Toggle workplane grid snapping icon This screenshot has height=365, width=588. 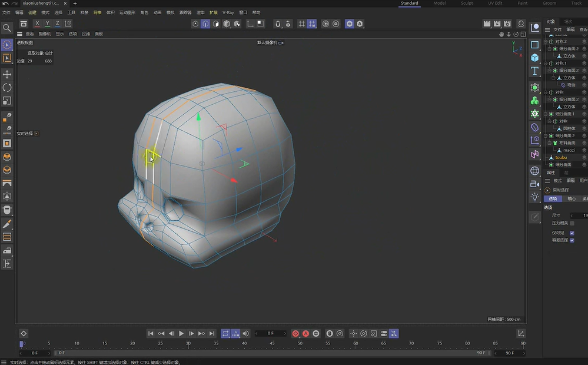311,24
